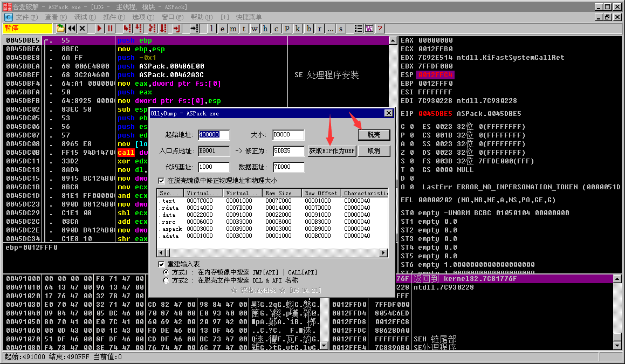The height and width of the screenshot is (364, 625).
Task: Click the 'Raw Offset' column header
Action: (321, 193)
